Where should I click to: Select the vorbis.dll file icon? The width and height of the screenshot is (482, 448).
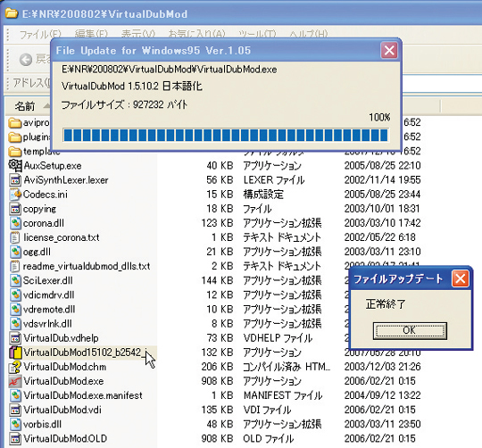point(15,424)
